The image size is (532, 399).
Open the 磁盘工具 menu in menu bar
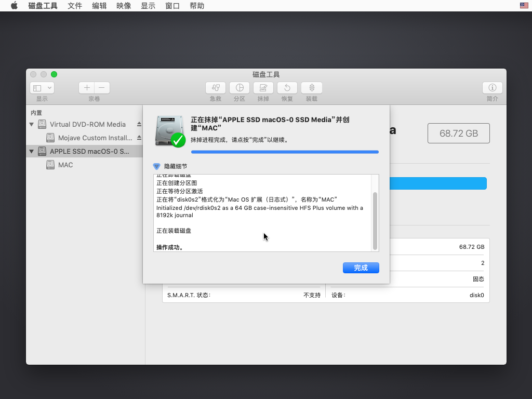click(x=43, y=6)
